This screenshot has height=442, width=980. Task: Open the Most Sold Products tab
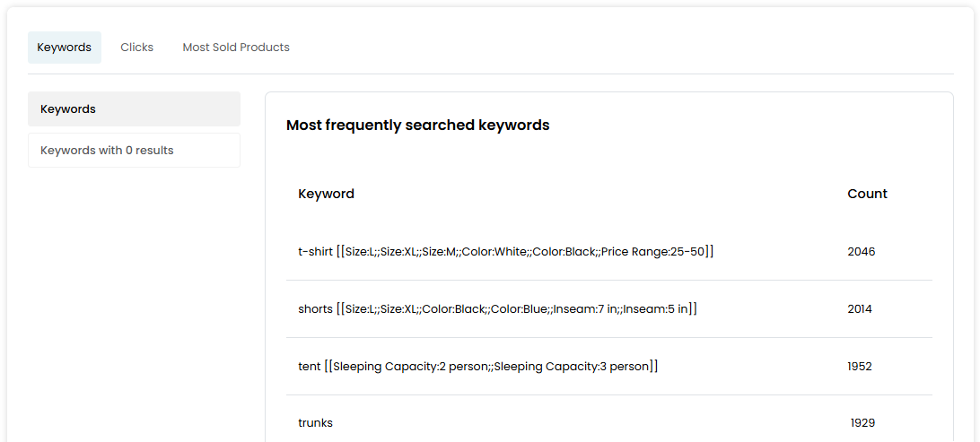click(236, 48)
